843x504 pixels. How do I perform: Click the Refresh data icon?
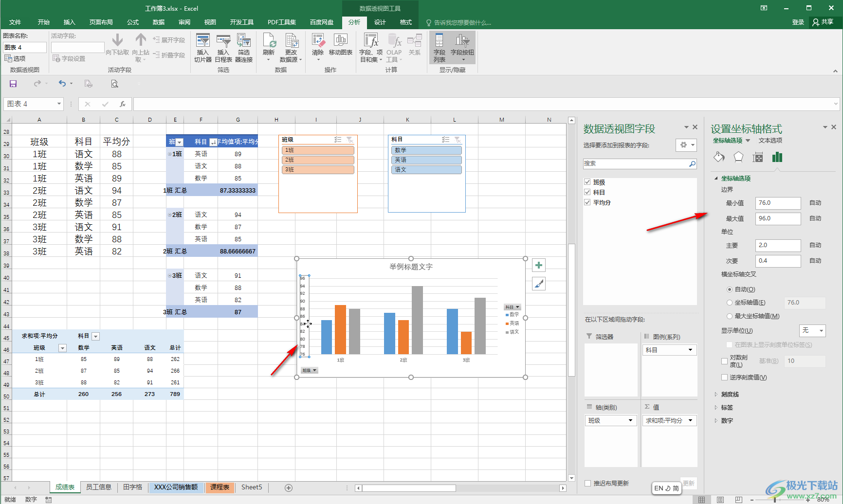(269, 47)
